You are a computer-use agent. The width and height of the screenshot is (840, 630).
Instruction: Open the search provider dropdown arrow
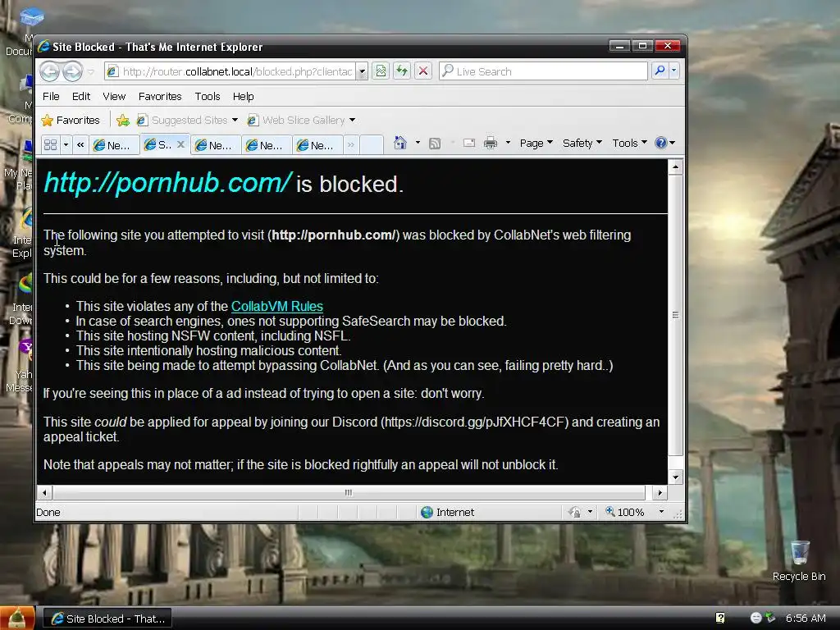tap(674, 71)
